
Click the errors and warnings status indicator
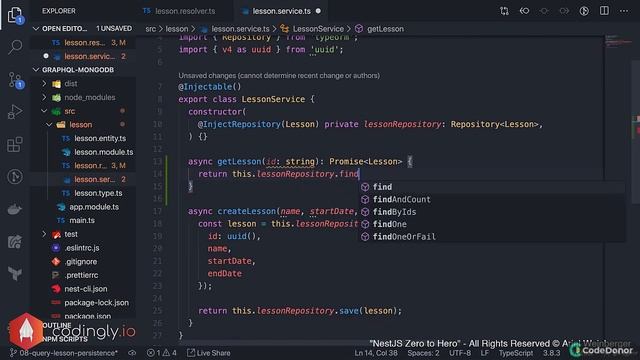coord(162,353)
